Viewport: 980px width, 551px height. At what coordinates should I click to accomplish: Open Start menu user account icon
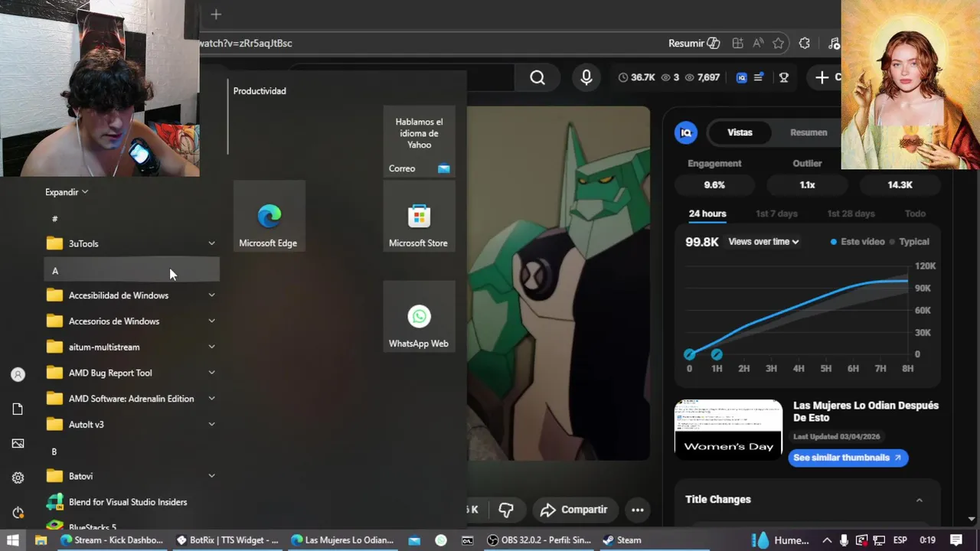pos(18,375)
